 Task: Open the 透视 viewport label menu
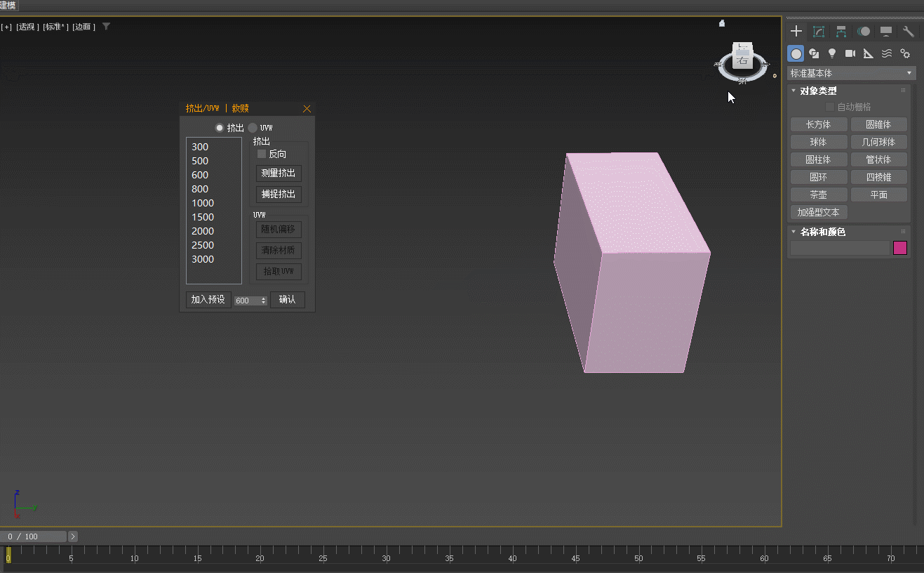pyautogui.click(x=28, y=27)
